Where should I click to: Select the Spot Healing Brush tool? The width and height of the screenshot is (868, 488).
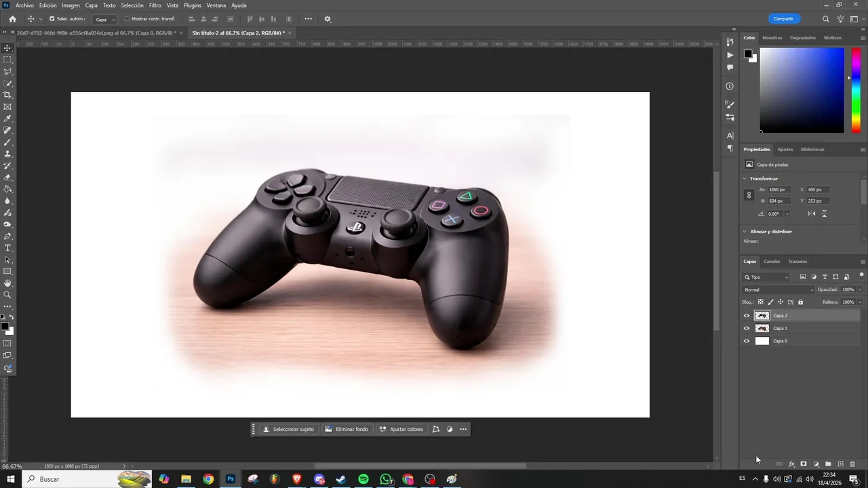(x=7, y=130)
